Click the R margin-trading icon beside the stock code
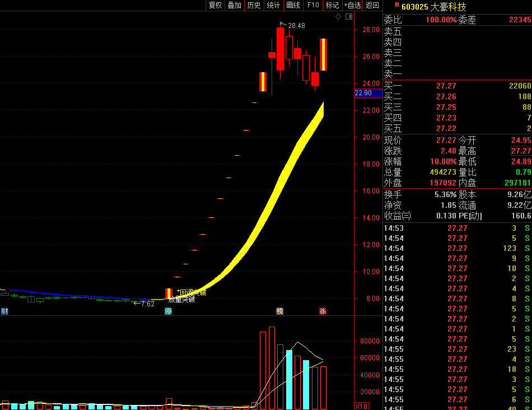The height and width of the screenshot is (410, 532). [397, 4]
